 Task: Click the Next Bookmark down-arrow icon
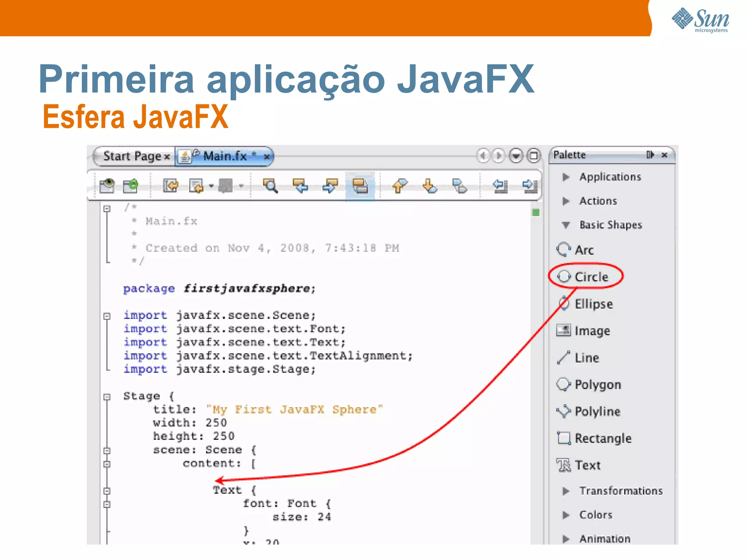pos(430,186)
